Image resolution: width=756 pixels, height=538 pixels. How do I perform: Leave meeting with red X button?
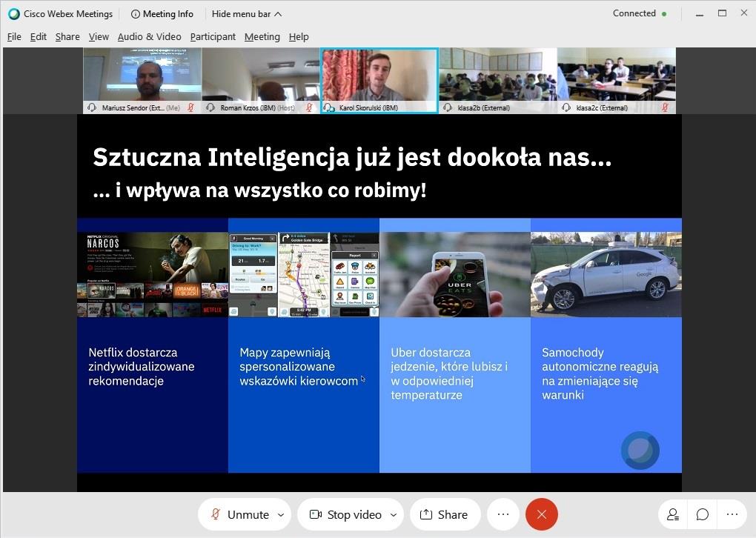pyautogui.click(x=542, y=514)
